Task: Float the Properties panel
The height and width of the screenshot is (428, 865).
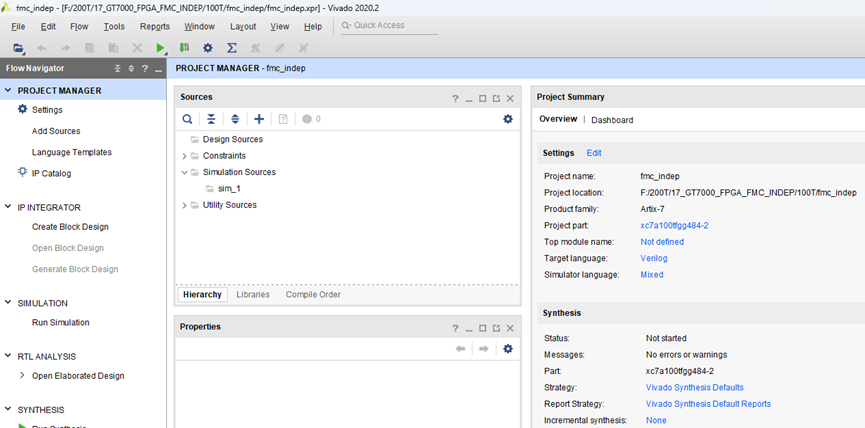Action: pos(496,328)
